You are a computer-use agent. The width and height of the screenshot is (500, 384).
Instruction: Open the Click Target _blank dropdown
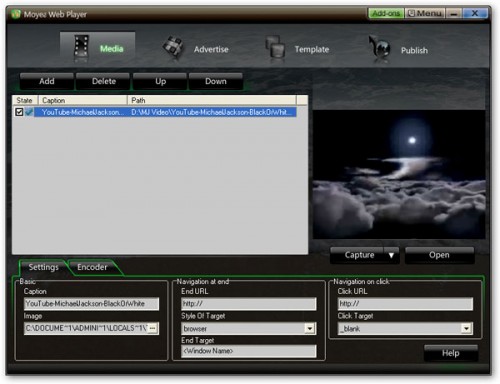pos(467,329)
